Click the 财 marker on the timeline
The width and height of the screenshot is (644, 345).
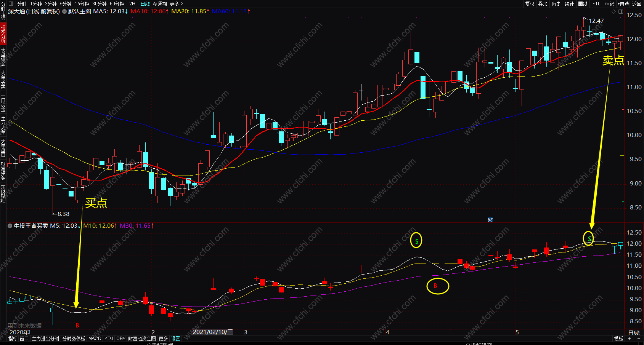490,220
